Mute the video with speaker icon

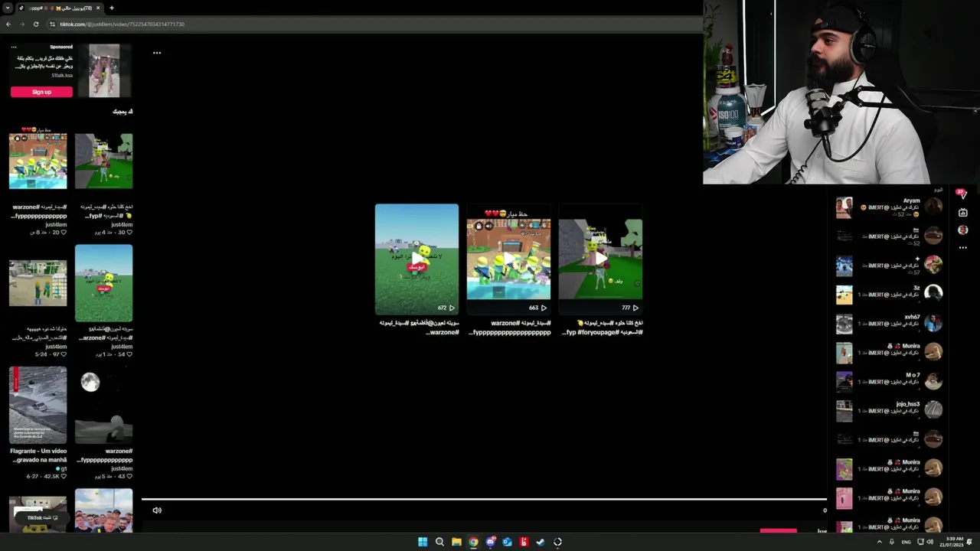point(157,510)
